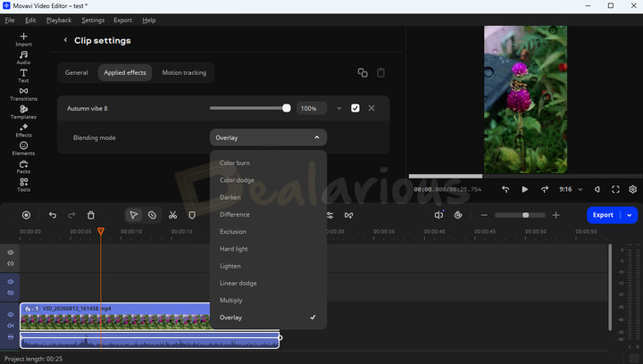Toggle link on the second track
The height and width of the screenshot is (364, 643).
[11, 293]
